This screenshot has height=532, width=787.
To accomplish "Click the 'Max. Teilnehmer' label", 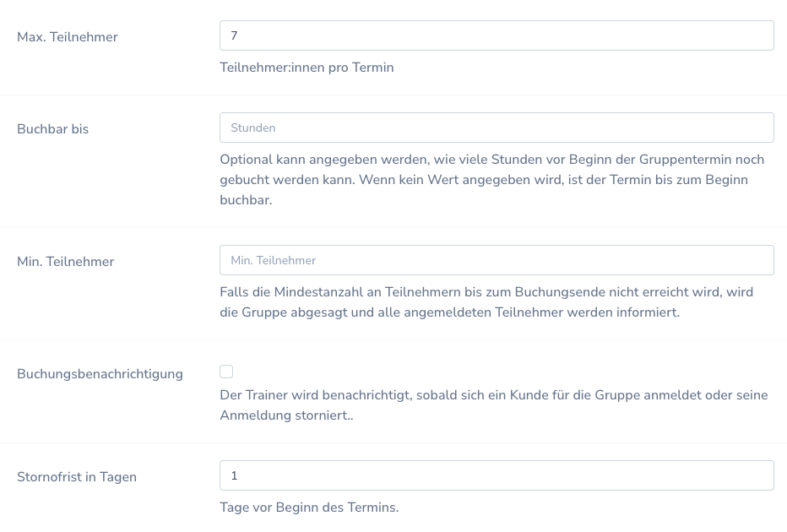I will click(68, 36).
